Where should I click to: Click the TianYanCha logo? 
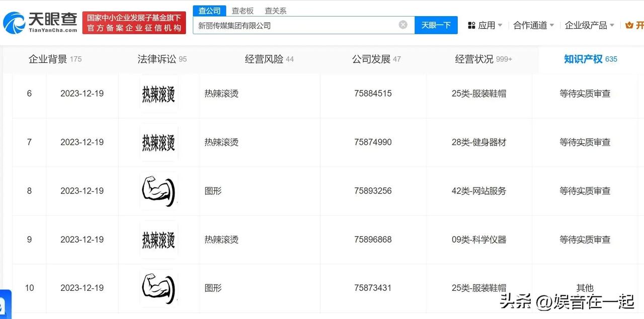(x=40, y=22)
